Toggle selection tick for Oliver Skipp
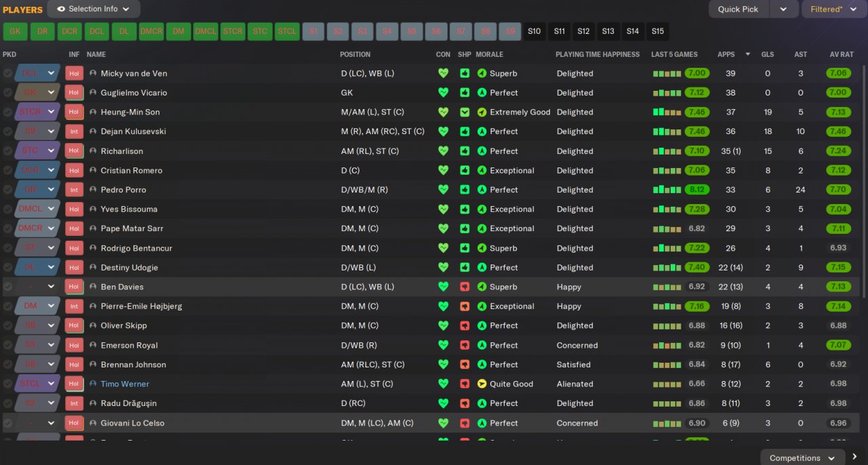Viewport: 868px width, 465px height. tap(7, 325)
